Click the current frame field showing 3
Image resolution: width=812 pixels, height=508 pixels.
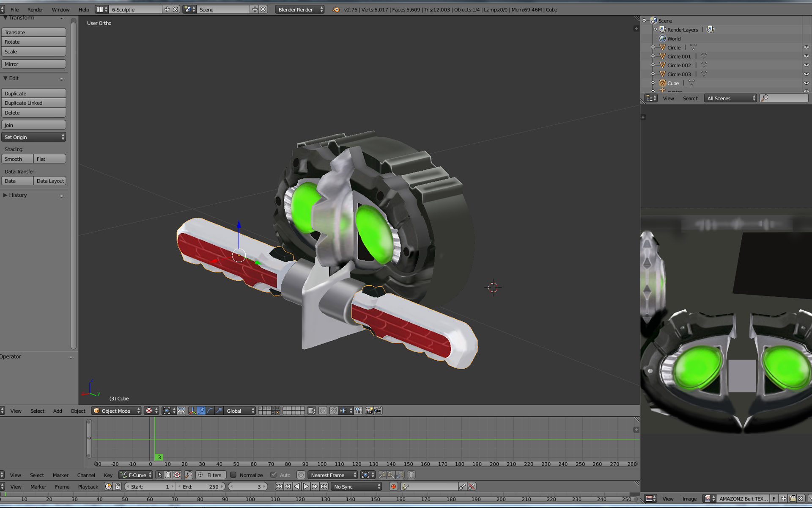pos(248,487)
